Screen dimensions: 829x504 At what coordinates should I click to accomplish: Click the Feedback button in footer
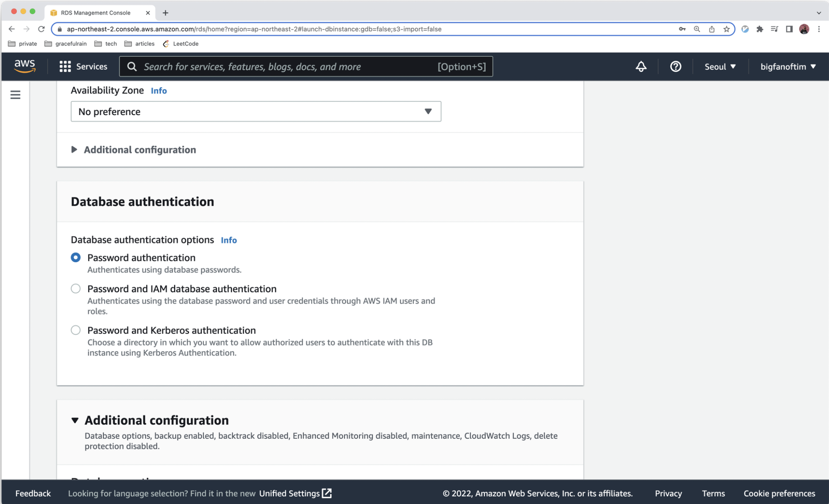[33, 493]
